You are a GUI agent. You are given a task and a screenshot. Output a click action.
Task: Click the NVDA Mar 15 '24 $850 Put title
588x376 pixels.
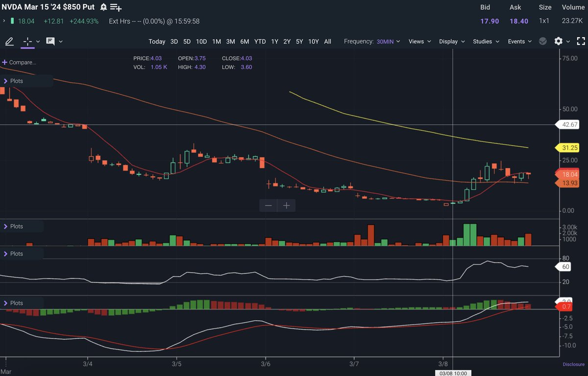click(48, 7)
